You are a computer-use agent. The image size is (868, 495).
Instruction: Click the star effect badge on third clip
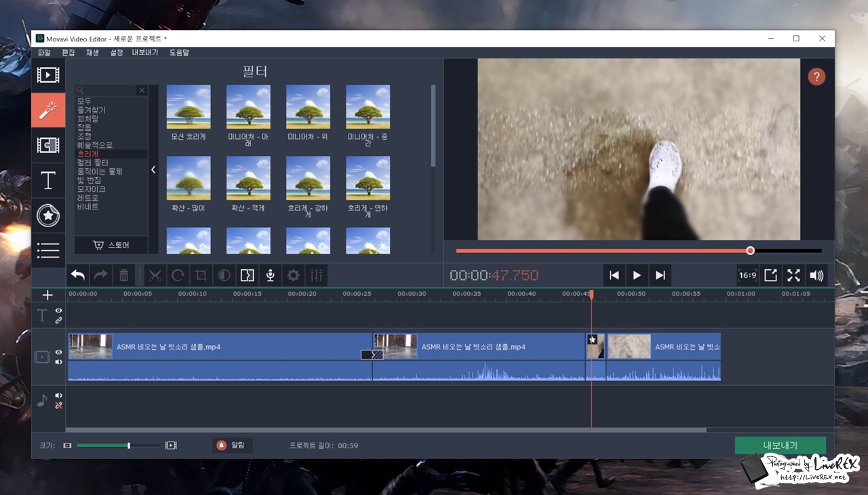592,340
